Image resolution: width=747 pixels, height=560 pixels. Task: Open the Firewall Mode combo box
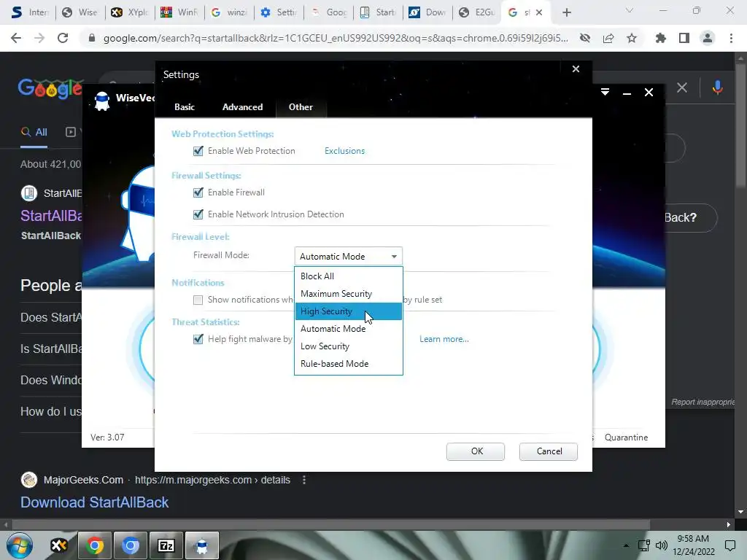pyautogui.click(x=348, y=256)
